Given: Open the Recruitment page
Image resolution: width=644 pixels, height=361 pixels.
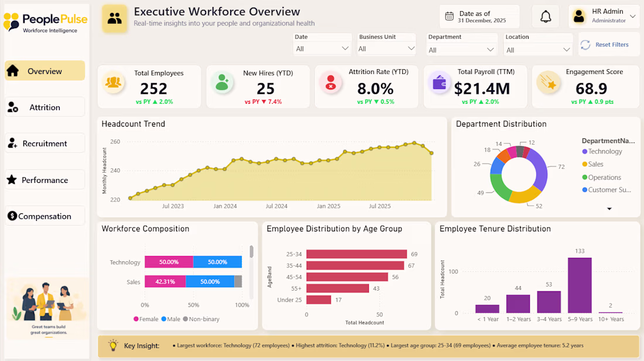Looking at the screenshot, I should [x=44, y=143].
